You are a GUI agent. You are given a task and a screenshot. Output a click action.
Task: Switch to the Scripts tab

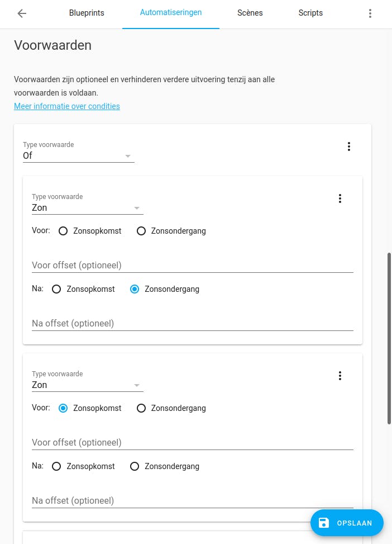[x=310, y=13]
